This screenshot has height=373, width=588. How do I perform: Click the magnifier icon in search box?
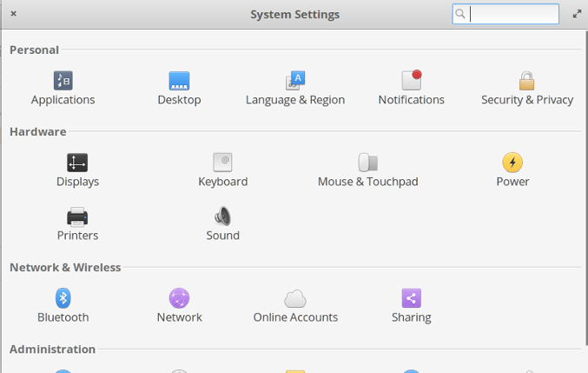461,14
